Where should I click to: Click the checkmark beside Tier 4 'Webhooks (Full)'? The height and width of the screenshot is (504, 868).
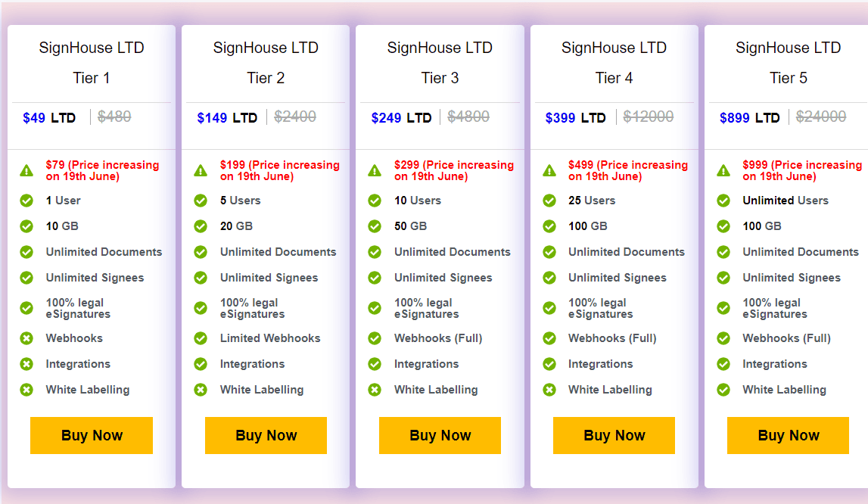click(549, 338)
